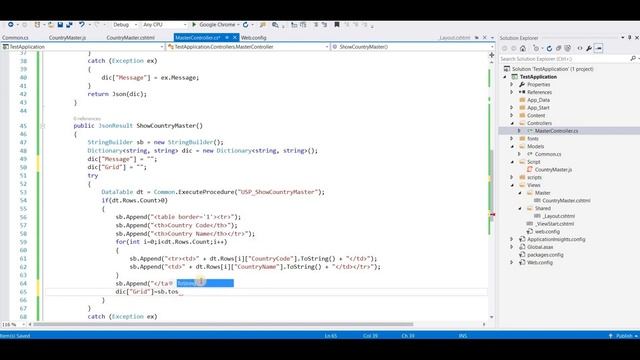Click the Save All toolbar icon
Image resolution: width=640 pixels, height=360 pixels.
tap(69, 25)
